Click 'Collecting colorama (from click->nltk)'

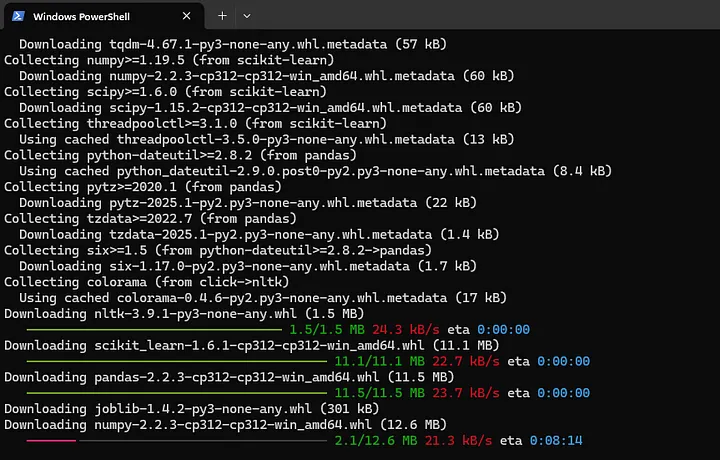point(146,282)
